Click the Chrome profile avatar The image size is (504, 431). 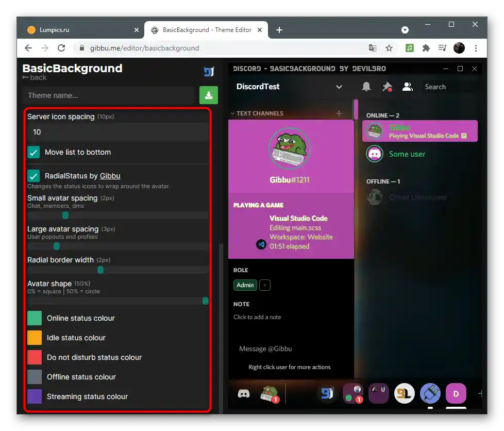click(x=459, y=48)
